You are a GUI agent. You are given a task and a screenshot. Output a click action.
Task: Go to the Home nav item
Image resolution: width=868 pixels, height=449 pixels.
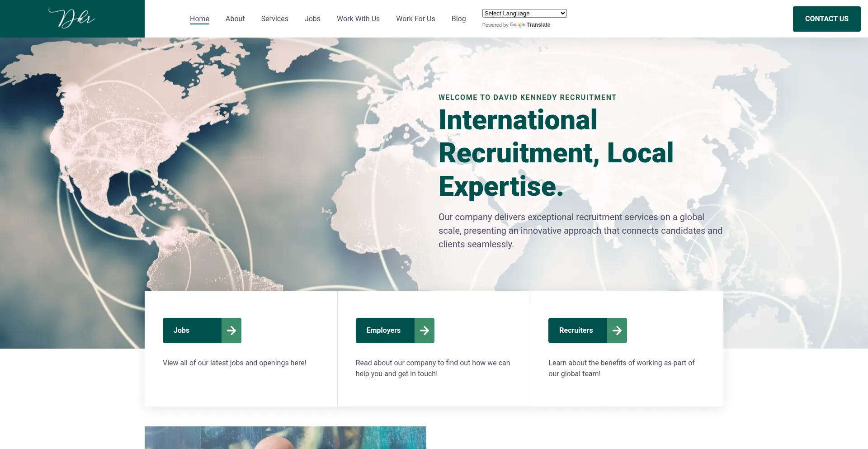[x=199, y=19]
